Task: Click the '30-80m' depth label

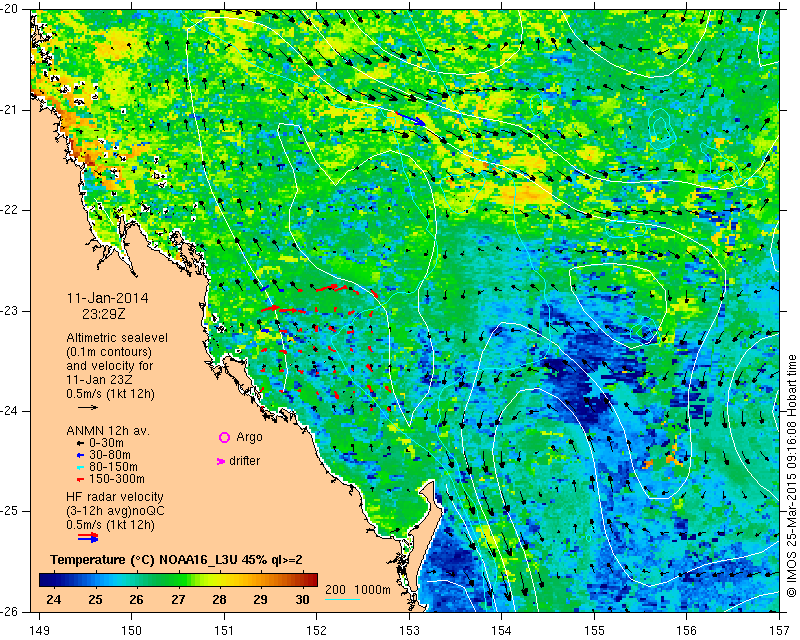Action: [x=110, y=455]
